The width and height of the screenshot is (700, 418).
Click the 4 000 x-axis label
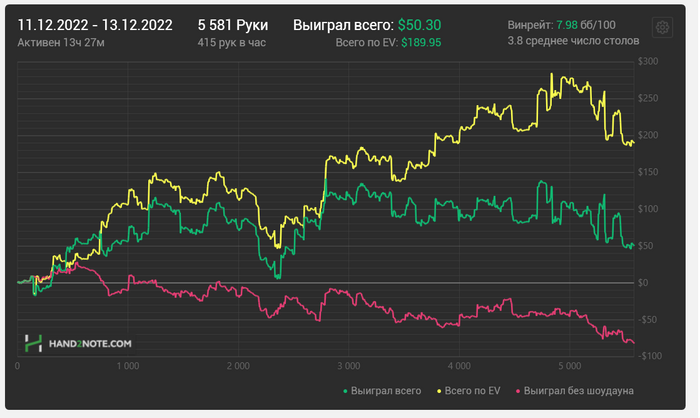coord(459,366)
